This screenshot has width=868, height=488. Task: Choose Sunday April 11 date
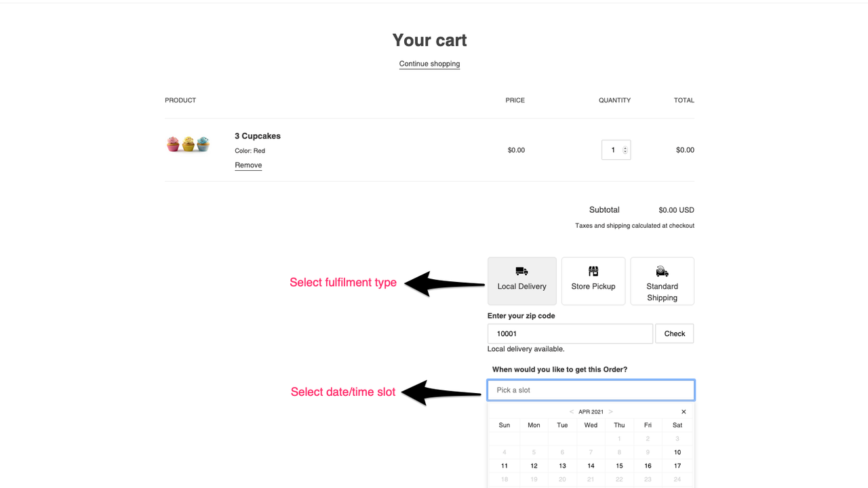[x=505, y=466]
